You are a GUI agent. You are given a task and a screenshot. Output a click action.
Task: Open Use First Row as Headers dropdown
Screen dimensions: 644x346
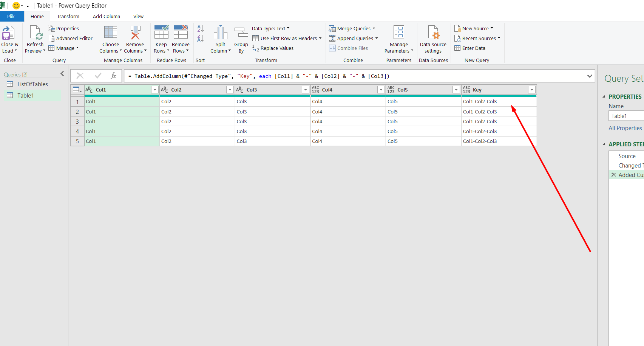[x=287, y=38]
